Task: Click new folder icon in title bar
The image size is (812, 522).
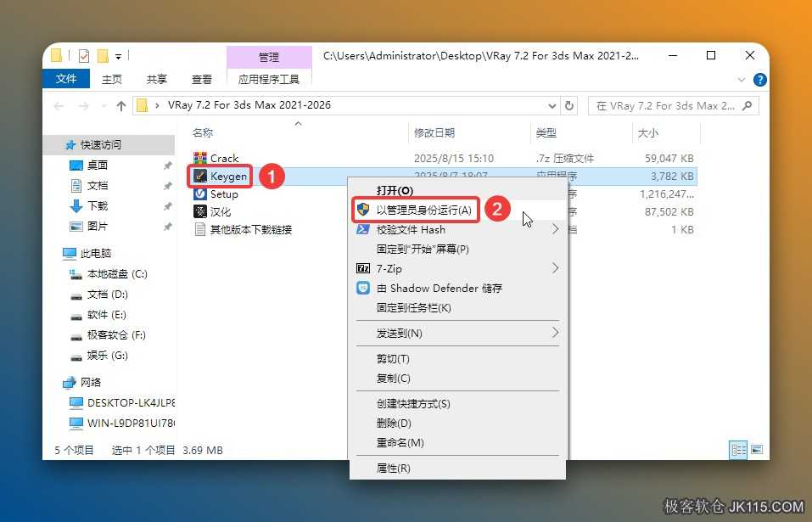Action: pos(103,55)
